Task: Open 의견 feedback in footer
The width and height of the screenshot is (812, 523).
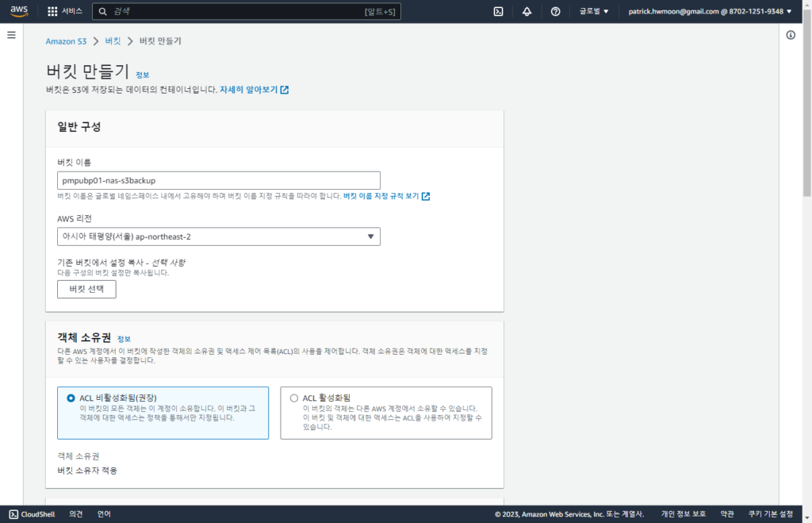Action: tap(76, 514)
